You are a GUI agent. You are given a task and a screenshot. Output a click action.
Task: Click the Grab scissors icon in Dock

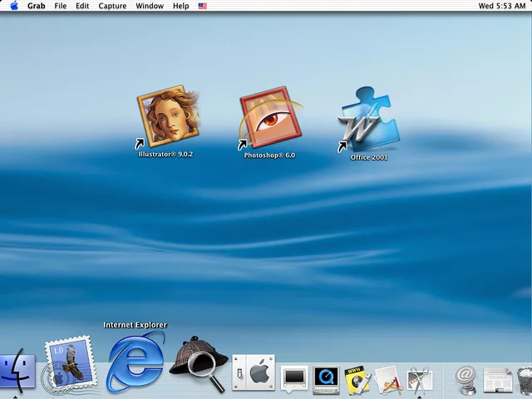tap(420, 380)
